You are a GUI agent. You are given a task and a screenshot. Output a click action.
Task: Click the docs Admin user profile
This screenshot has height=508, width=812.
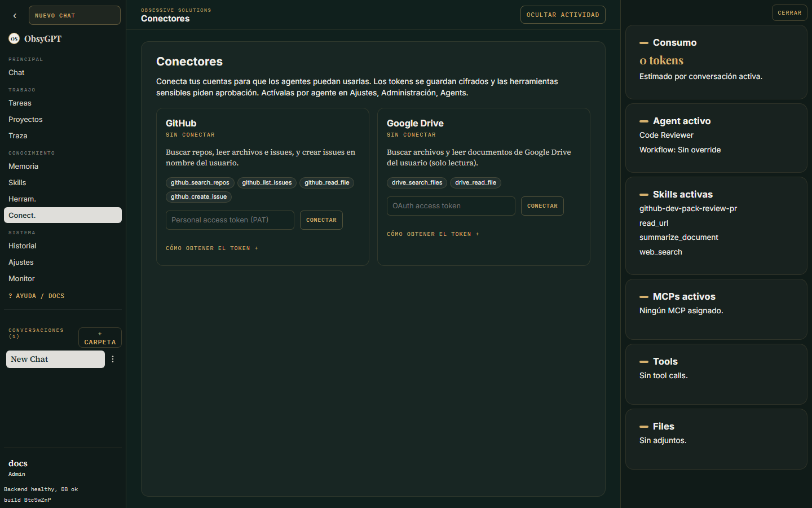coord(18,467)
